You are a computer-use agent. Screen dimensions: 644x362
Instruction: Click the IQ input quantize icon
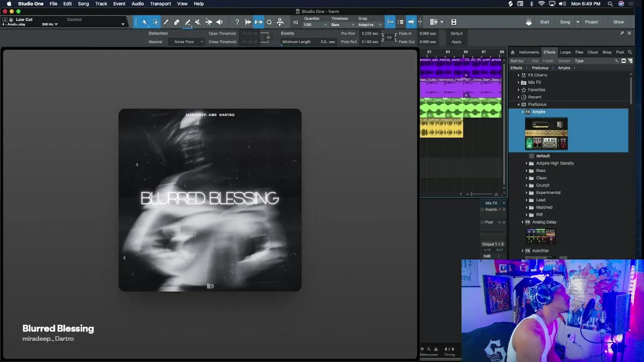[x=296, y=22]
